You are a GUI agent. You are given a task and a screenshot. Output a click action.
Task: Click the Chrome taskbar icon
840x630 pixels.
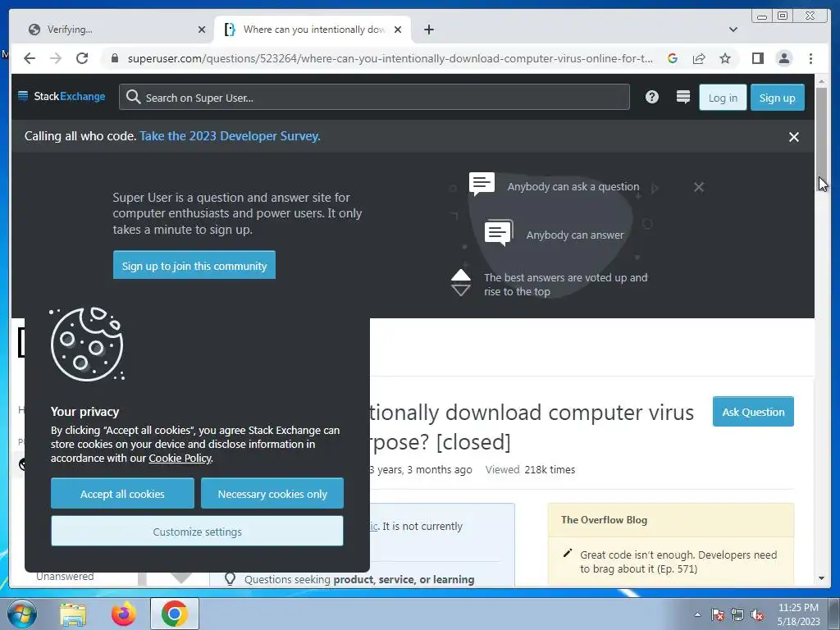(x=174, y=614)
